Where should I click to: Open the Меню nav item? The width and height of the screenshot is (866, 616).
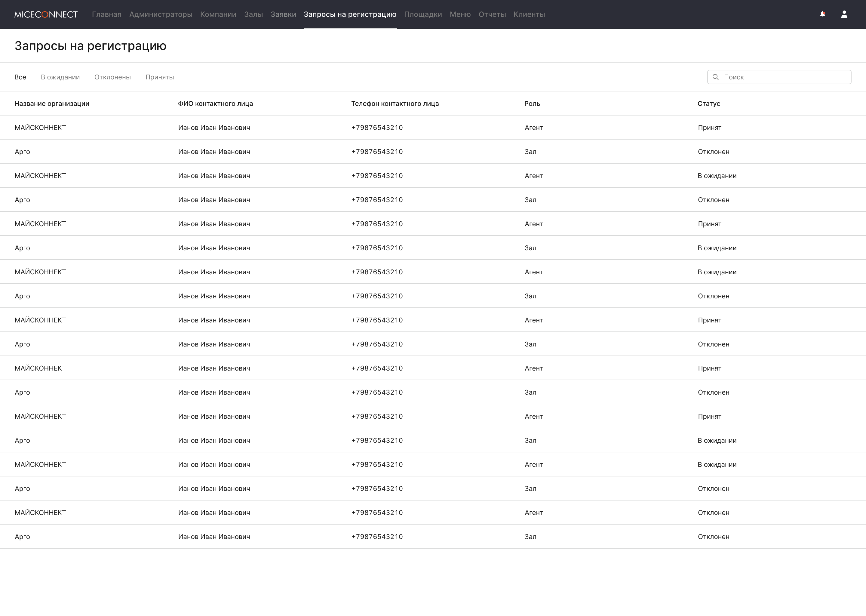tap(460, 14)
